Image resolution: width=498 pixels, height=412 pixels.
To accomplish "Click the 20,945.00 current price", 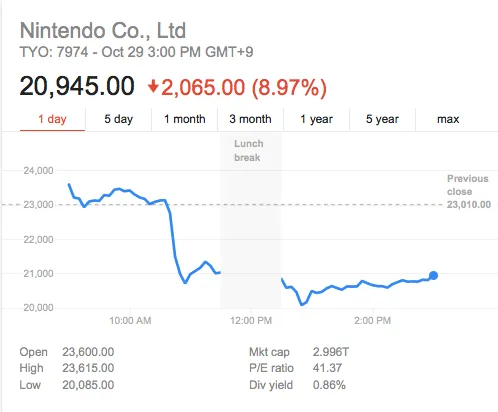I will point(77,86).
